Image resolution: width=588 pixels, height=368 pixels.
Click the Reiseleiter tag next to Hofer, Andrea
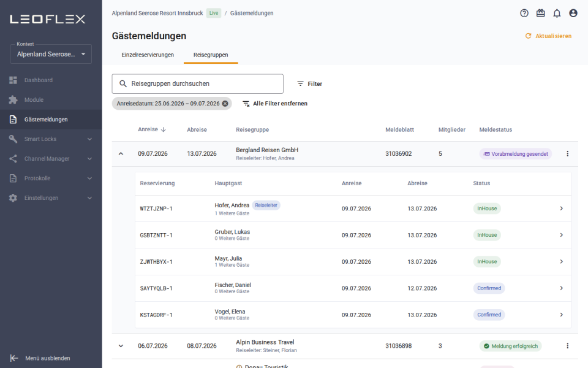[266, 205]
